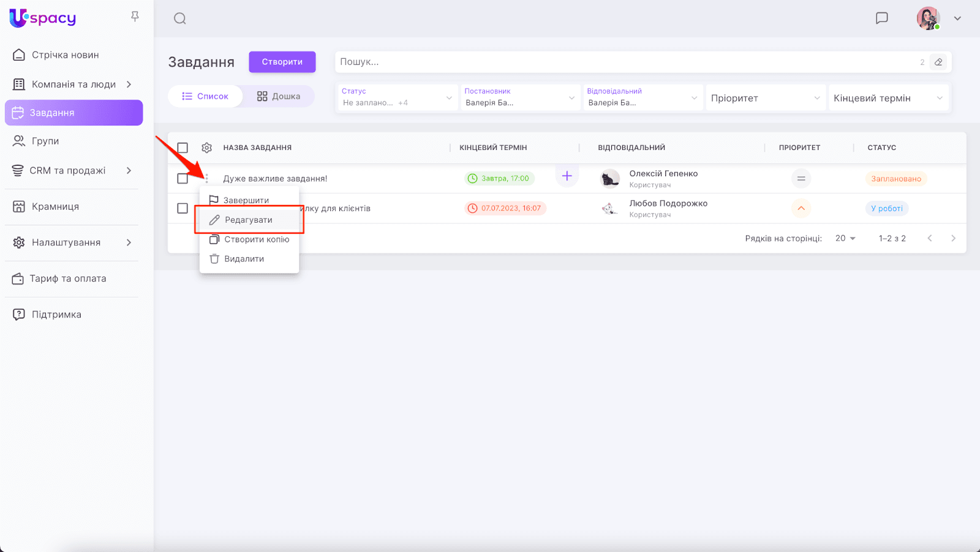Image resolution: width=980 pixels, height=552 pixels.
Task: Pin the sidebar with the pin icon
Action: pyautogui.click(x=135, y=17)
